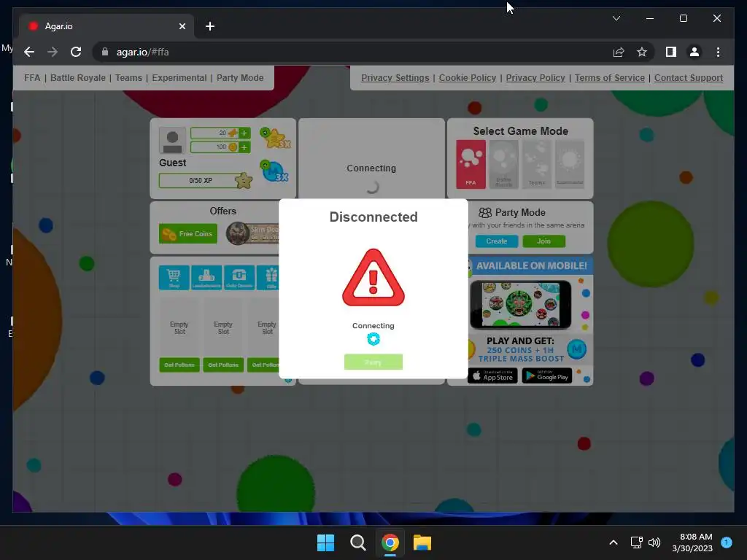Click the first Empty Slot potion
This screenshot has width=747, height=560.
[179, 327]
